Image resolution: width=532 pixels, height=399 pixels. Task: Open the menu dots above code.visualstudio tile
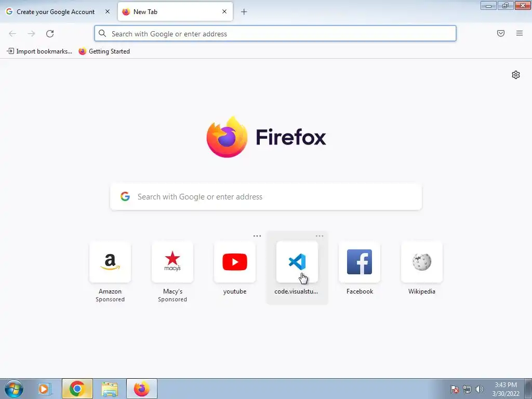[320, 236]
